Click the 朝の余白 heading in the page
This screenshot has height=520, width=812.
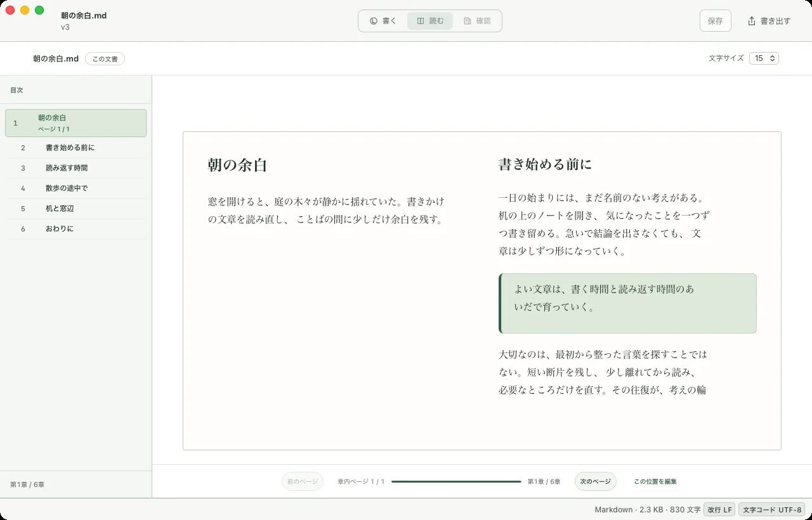coord(237,166)
